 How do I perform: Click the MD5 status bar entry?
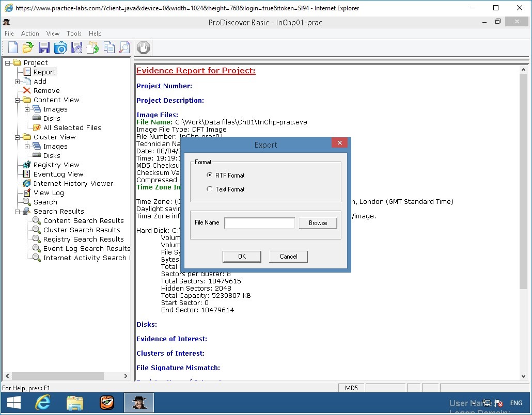351,388
